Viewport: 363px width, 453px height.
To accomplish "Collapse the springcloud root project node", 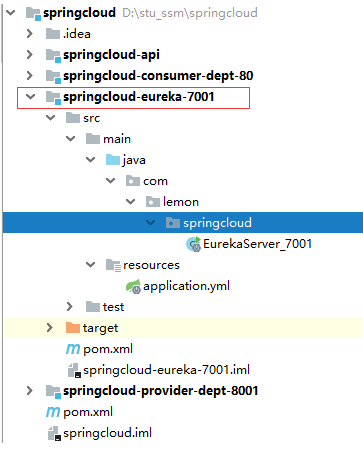I will pos(11,13).
